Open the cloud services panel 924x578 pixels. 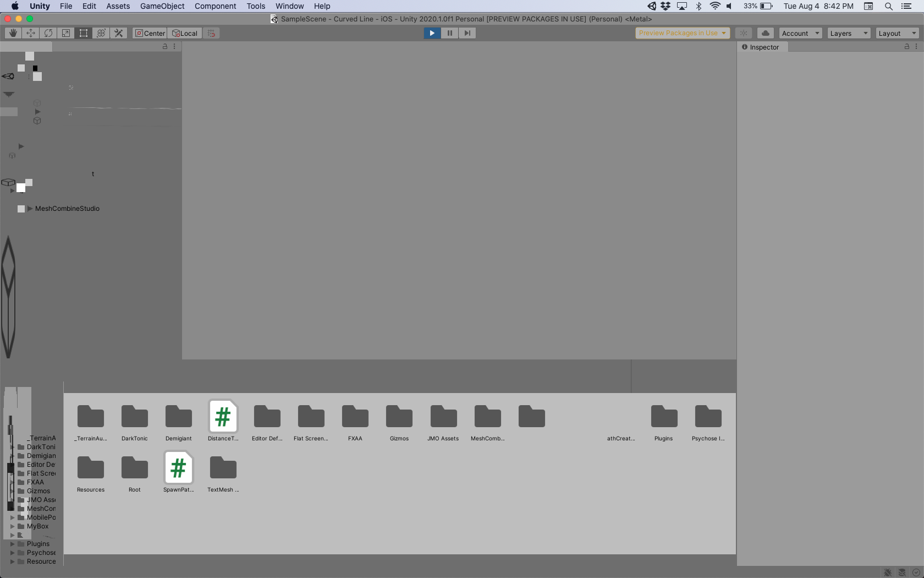[x=766, y=33]
